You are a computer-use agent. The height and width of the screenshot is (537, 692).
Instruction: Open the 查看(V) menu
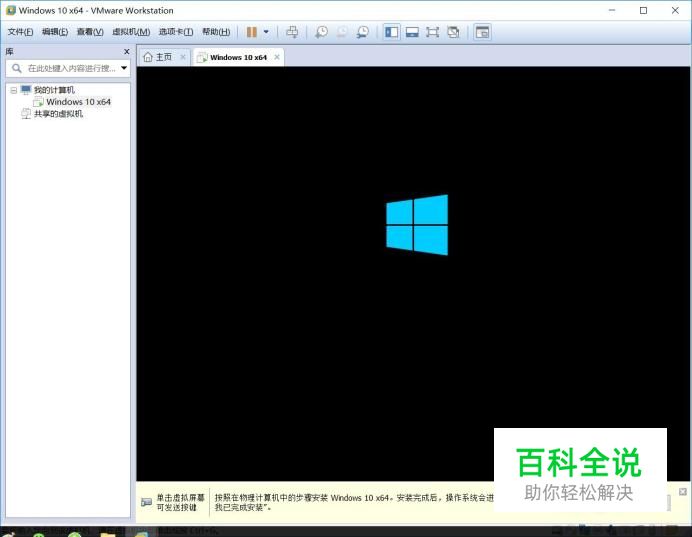click(x=90, y=32)
